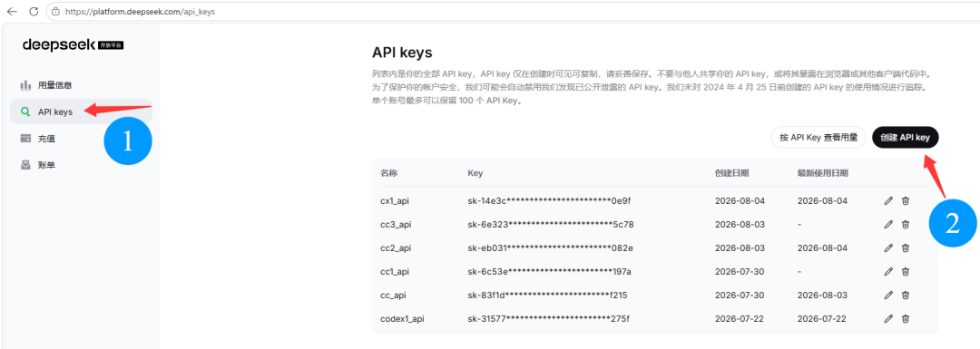Click the 创建 API key button

905,138
